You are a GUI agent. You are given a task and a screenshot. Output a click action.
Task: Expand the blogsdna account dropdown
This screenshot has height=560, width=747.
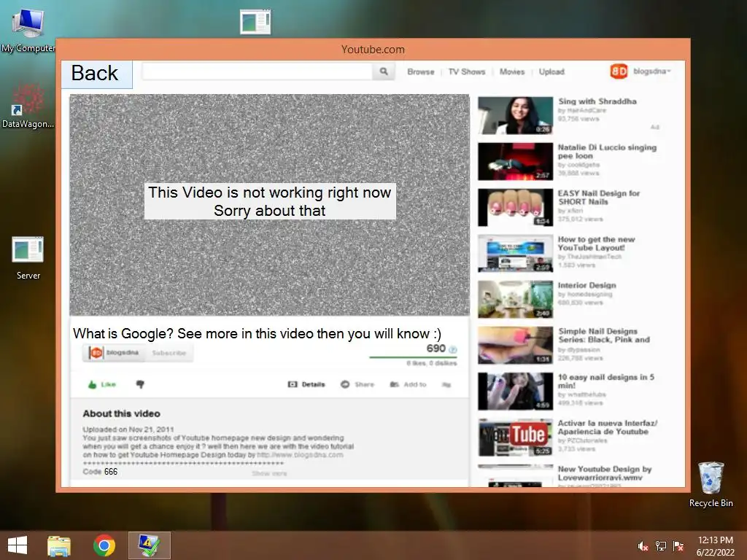click(651, 71)
